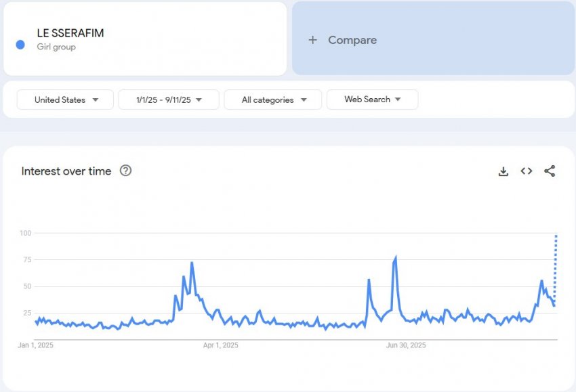576x392 pixels.
Task: Click the plus icon beside Compare
Action: (x=312, y=40)
